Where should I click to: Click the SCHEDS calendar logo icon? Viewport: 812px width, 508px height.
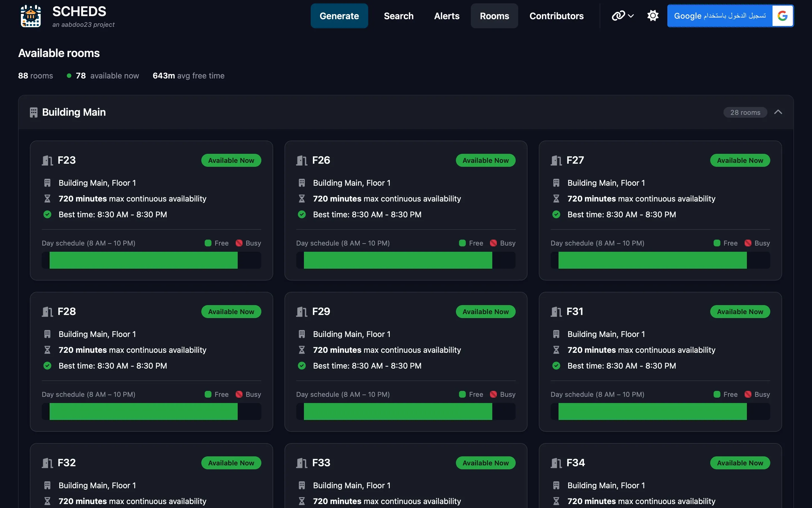tap(31, 16)
